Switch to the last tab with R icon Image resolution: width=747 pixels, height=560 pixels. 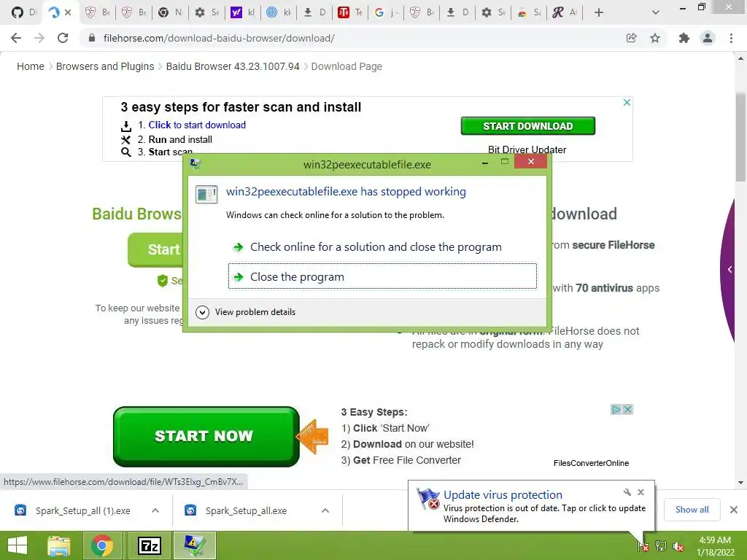tap(564, 12)
